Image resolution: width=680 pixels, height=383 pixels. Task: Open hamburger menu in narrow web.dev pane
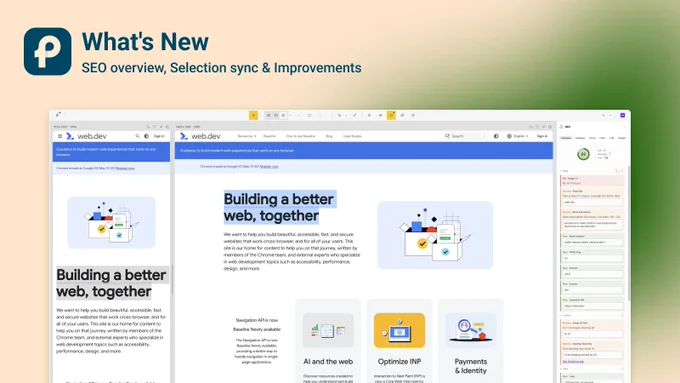point(60,136)
